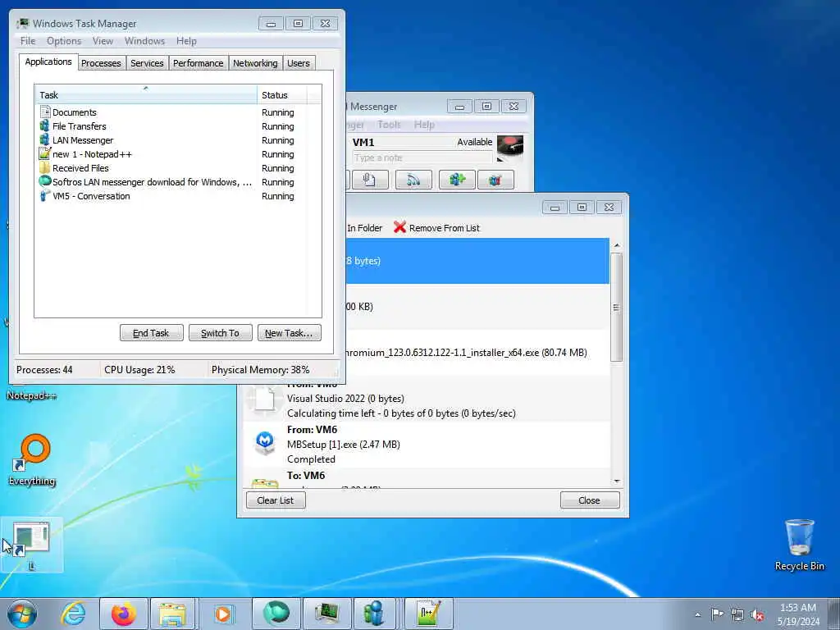Switch to the Processes tab

tap(101, 63)
